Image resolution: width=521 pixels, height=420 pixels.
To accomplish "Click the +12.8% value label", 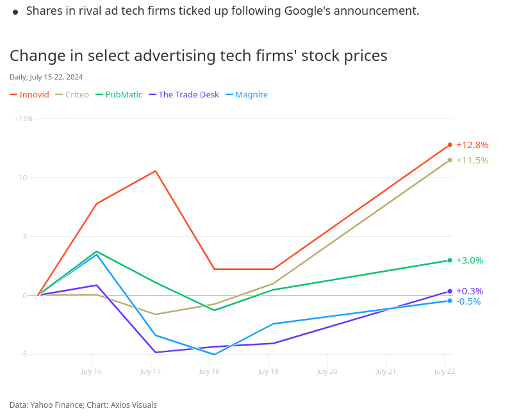I will coord(472,145).
